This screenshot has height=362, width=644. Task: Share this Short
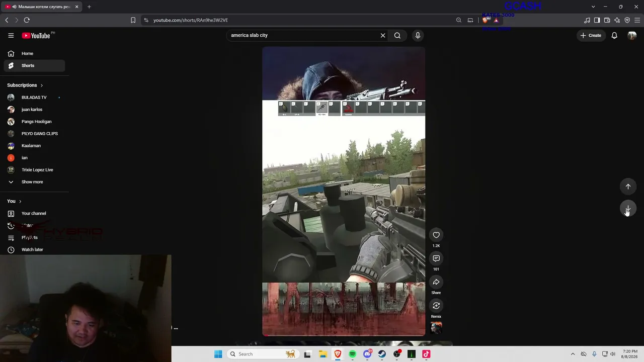pos(436,282)
